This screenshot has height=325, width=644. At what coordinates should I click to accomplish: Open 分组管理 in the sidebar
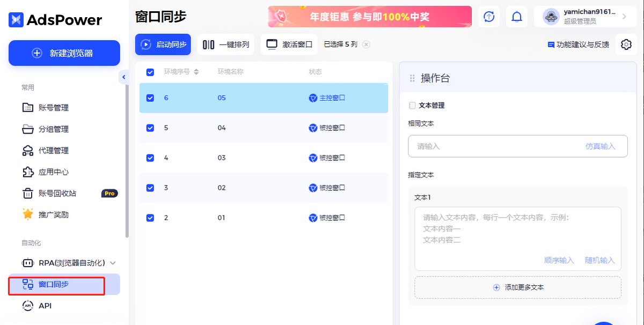[x=54, y=129]
